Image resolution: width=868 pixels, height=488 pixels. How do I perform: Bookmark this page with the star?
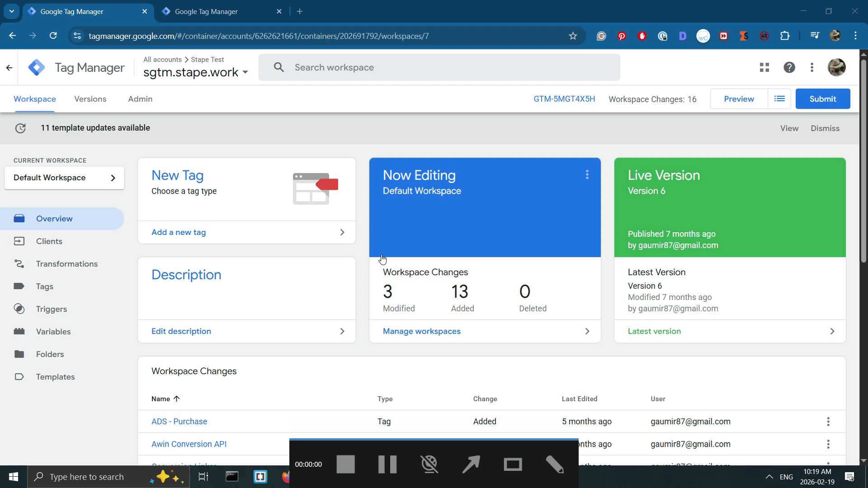click(573, 36)
